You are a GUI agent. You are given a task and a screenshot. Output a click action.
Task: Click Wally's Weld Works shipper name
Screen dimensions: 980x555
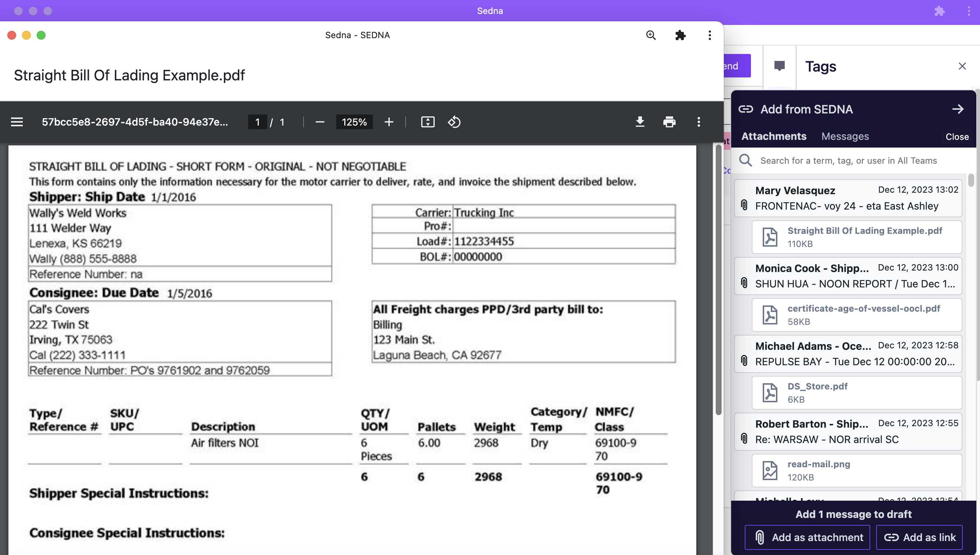78,213
